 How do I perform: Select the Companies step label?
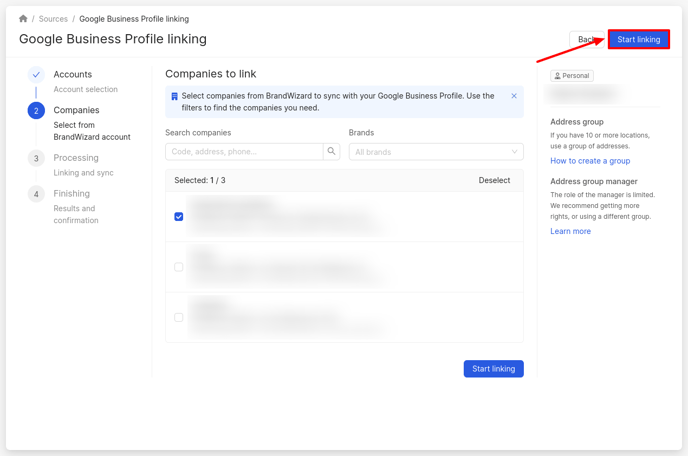[x=76, y=110]
